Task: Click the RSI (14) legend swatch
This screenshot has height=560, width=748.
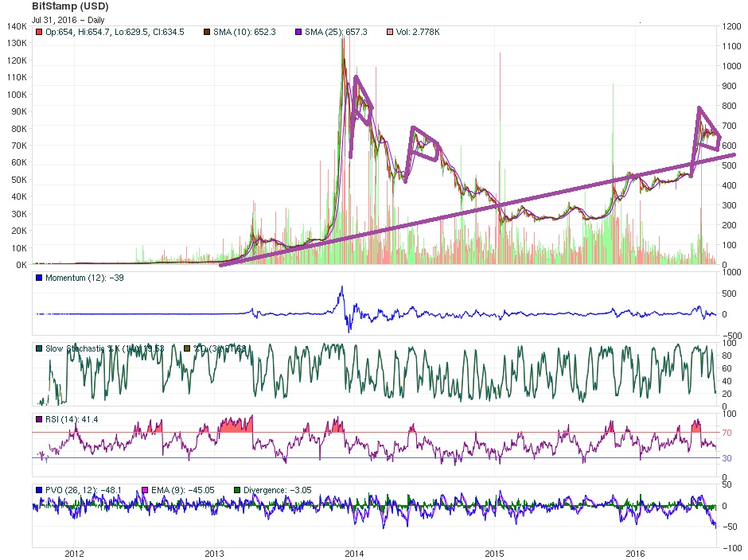Action: pyautogui.click(x=39, y=419)
